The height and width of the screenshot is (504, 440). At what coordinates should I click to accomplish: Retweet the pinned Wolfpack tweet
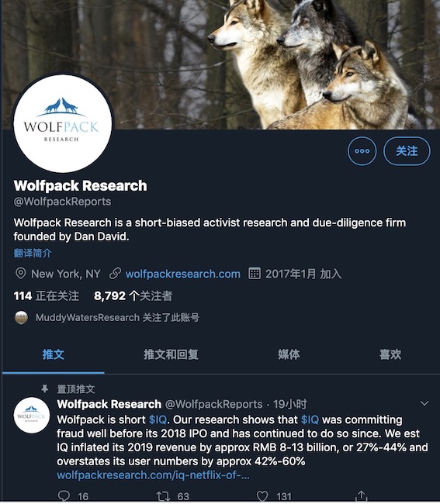coord(163,496)
